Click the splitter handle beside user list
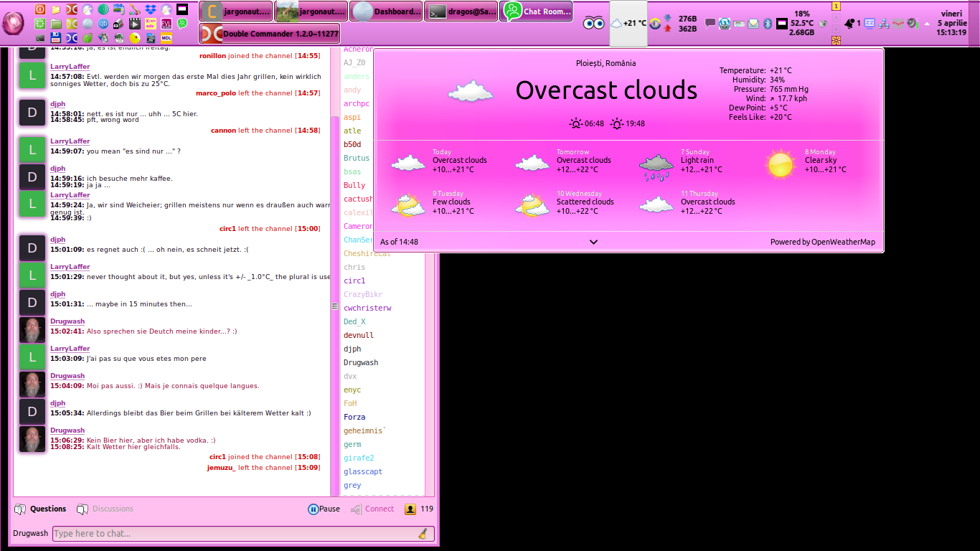Viewport: 980px width, 551px height. 334,306
